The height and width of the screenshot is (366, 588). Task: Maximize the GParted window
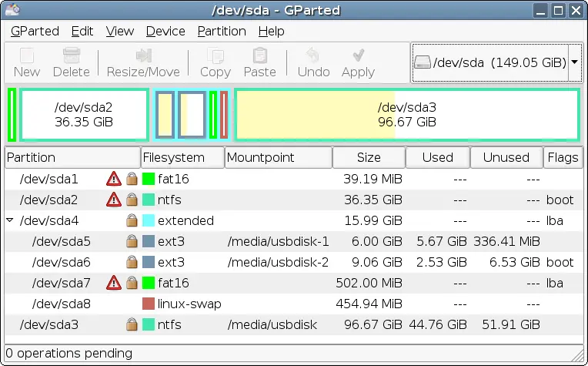coord(559,10)
